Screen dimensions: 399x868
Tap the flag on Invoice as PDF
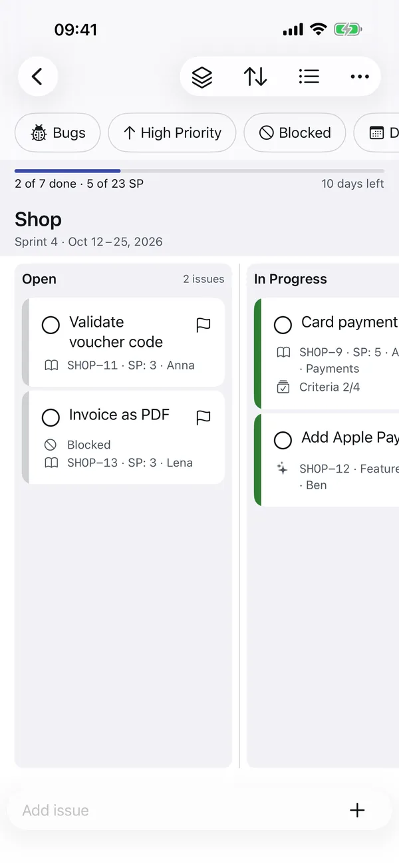click(x=203, y=417)
